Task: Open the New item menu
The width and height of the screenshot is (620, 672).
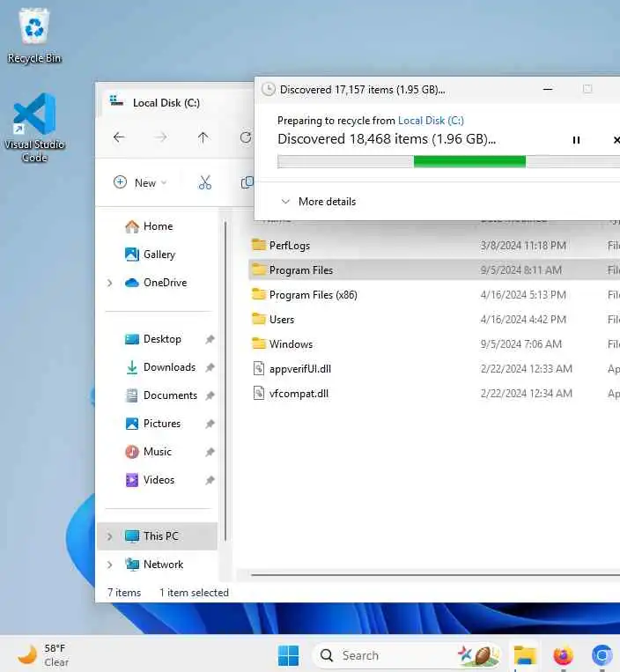Action: pos(140,182)
